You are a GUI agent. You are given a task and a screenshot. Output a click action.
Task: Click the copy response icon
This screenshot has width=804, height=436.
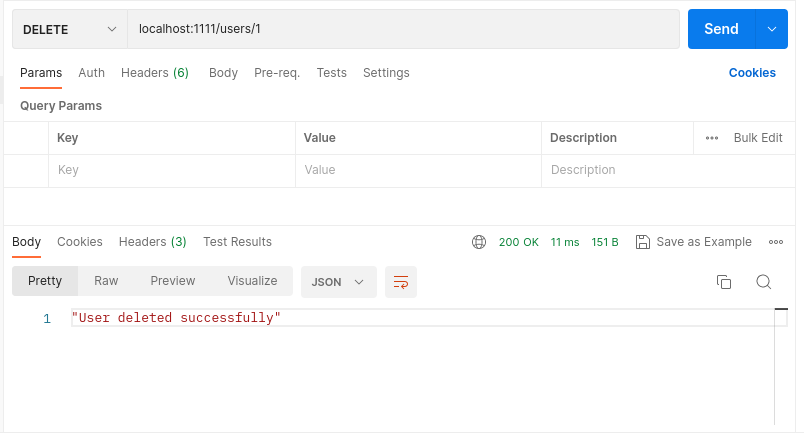pos(724,282)
